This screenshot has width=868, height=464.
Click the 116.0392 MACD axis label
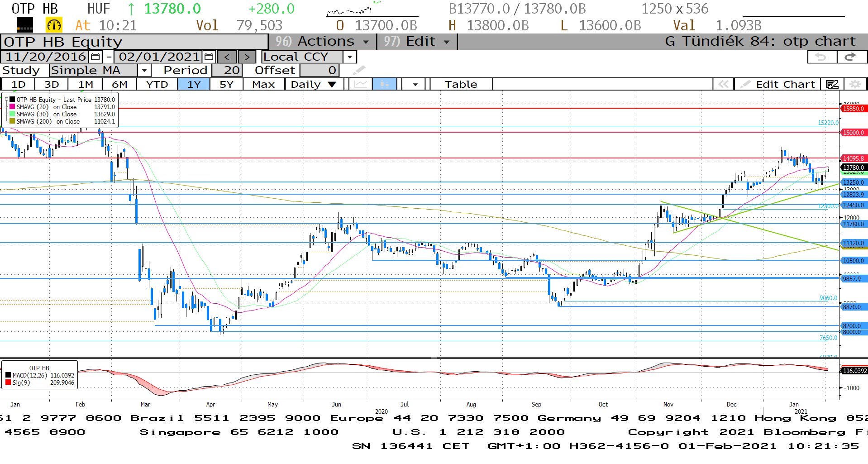point(854,371)
